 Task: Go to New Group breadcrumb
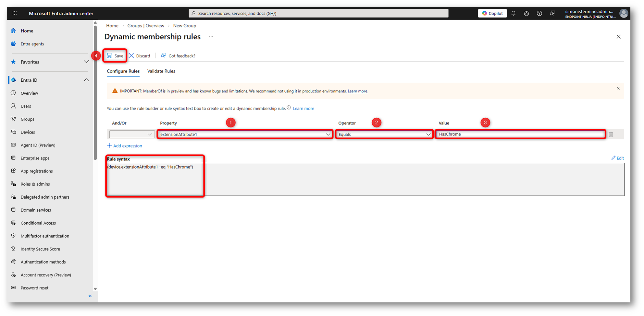tap(185, 26)
